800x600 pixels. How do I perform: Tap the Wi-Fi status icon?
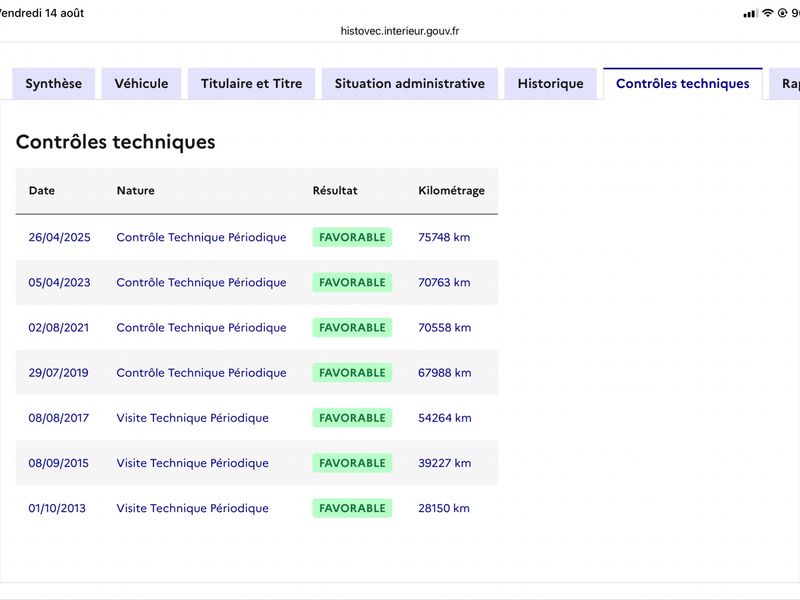pyautogui.click(x=767, y=13)
